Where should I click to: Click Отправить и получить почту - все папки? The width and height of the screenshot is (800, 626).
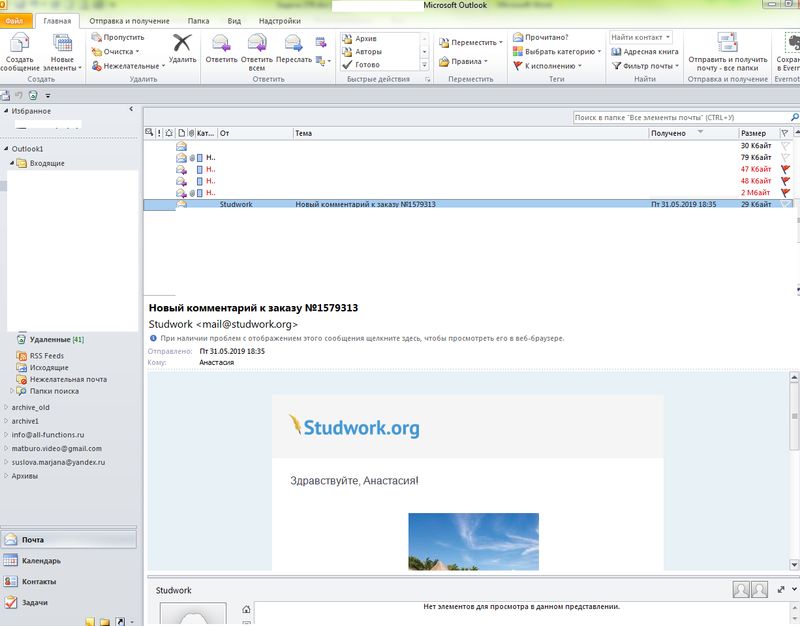(x=727, y=43)
